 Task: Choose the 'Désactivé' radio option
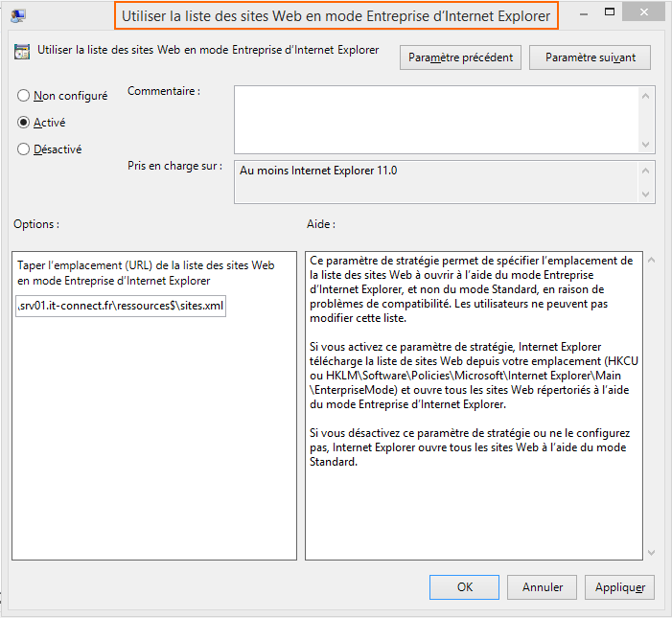(x=24, y=149)
